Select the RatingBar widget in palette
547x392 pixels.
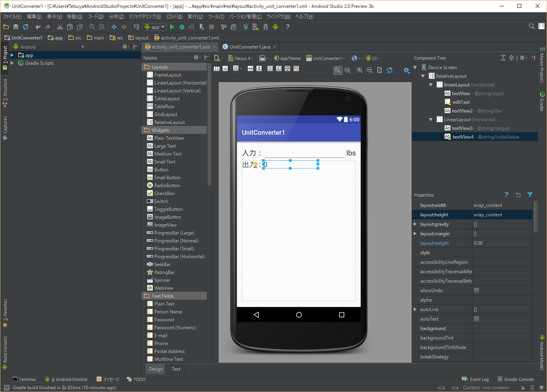(x=161, y=272)
